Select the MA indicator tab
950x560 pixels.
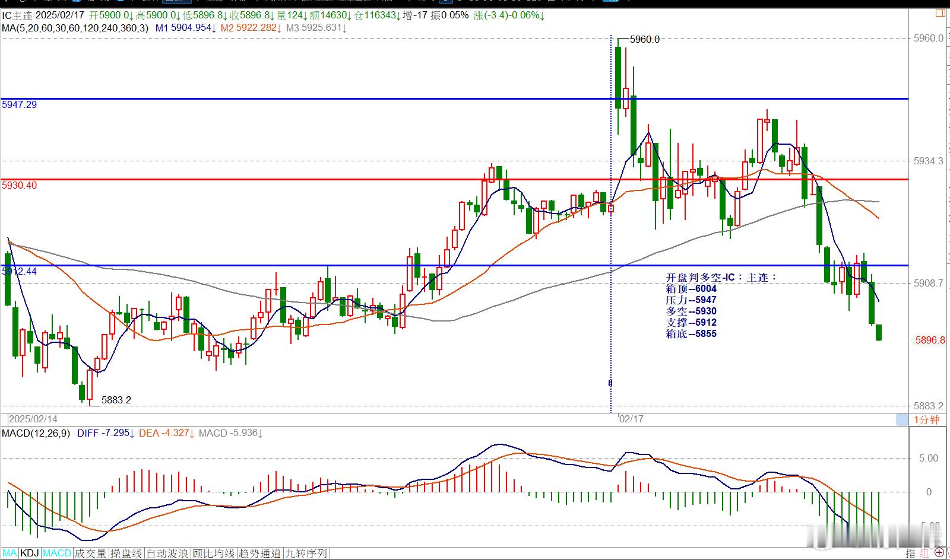pyautogui.click(x=9, y=553)
